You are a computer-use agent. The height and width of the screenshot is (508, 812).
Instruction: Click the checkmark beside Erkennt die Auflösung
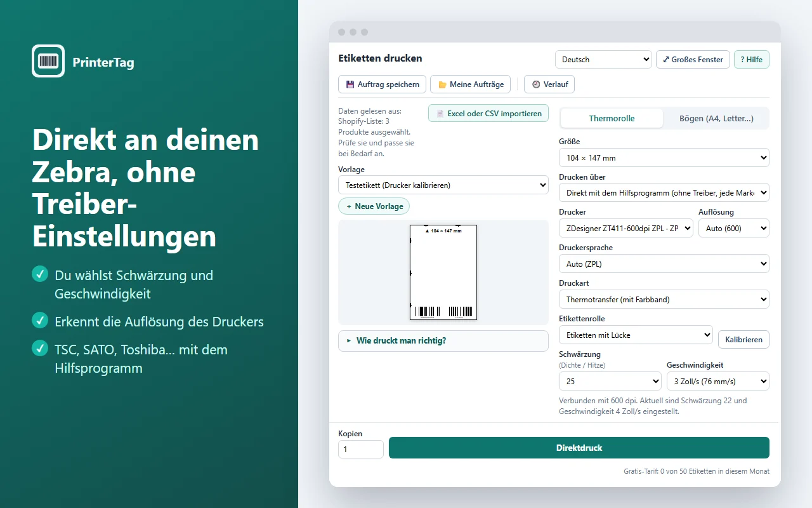[x=40, y=321]
